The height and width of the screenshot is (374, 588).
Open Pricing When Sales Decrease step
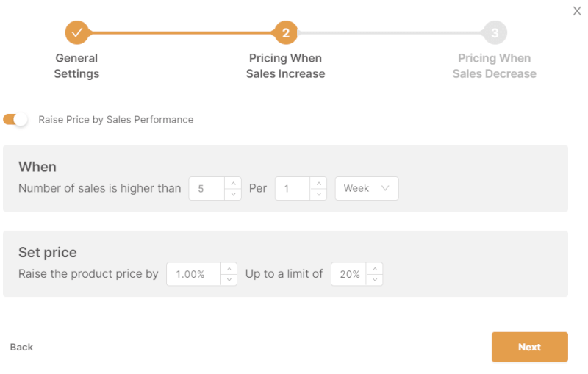point(494,66)
